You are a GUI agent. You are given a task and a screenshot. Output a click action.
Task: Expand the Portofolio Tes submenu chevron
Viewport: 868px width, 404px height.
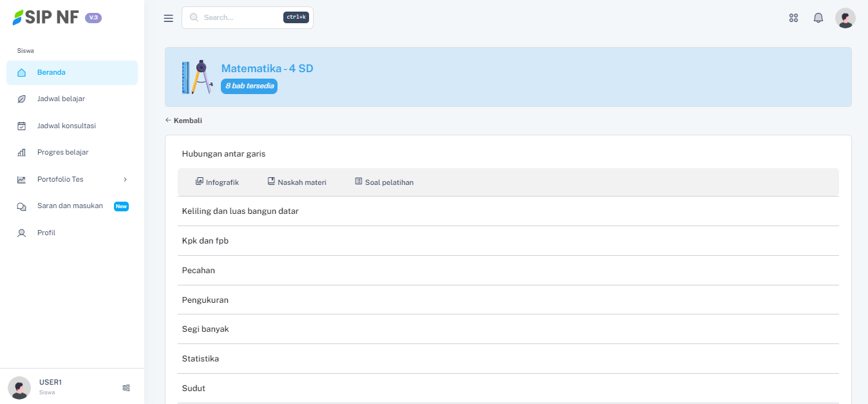click(126, 180)
